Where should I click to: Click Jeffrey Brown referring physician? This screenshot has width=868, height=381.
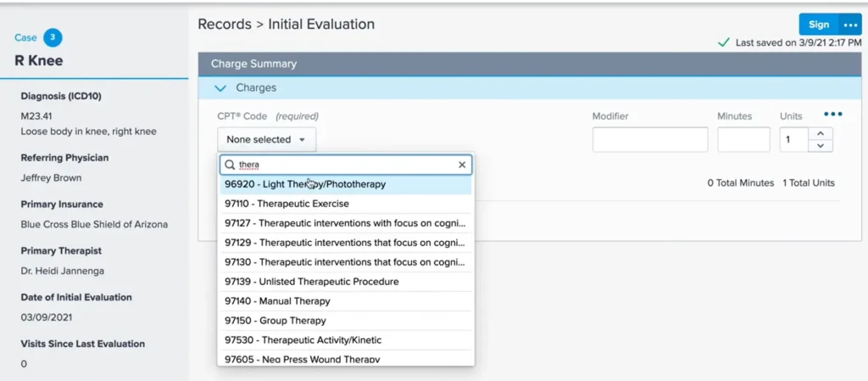51,177
